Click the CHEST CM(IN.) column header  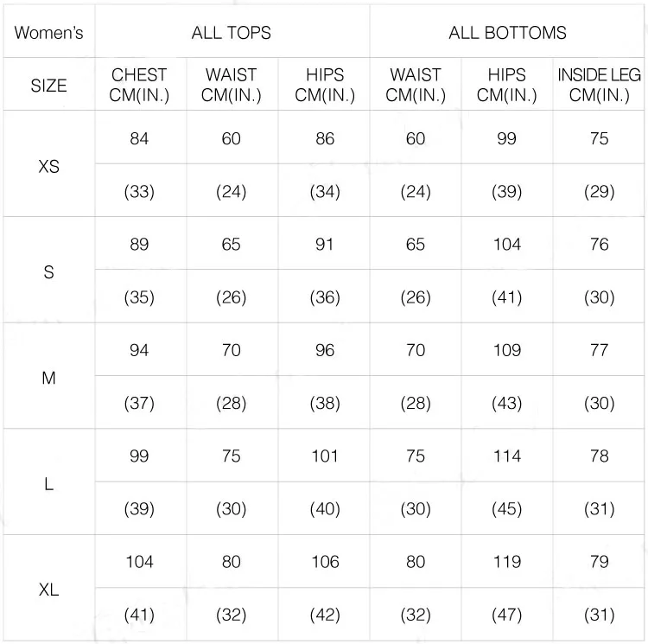139,85
